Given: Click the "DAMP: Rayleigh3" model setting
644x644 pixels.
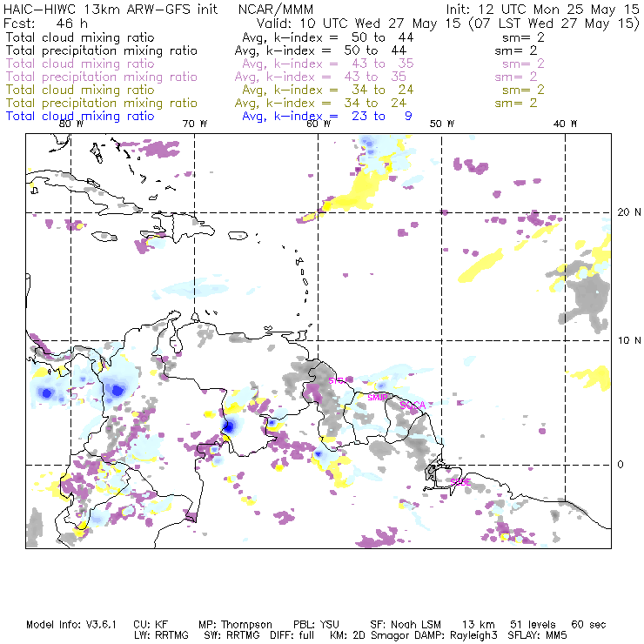Looking at the screenshot, I should coord(455,635).
